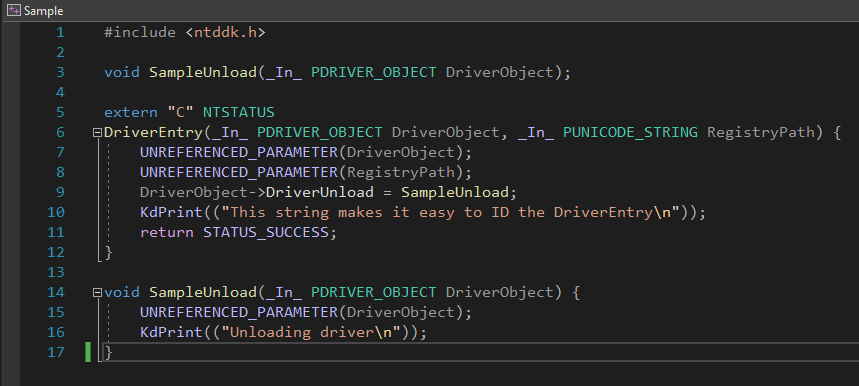Click the DriverEntry function name on line 6
This screenshot has width=859, height=386.
[x=153, y=132]
